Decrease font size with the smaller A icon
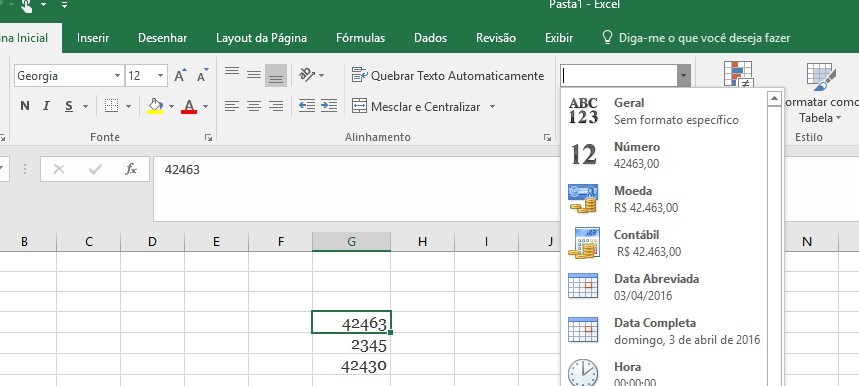This screenshot has width=859, height=386. pyautogui.click(x=202, y=76)
